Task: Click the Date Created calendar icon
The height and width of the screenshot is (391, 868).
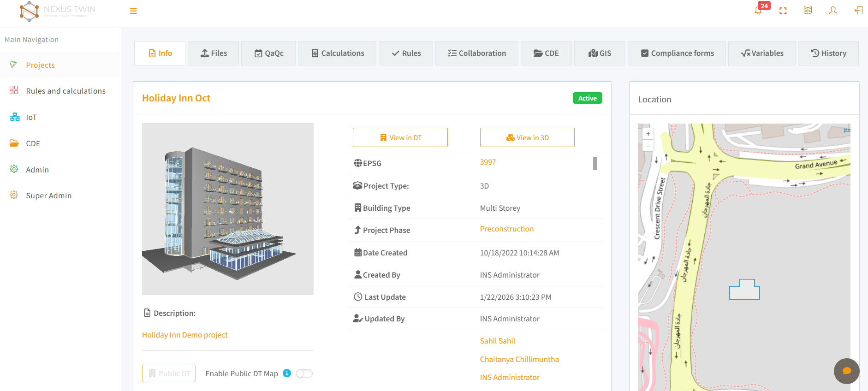Action: coord(358,252)
